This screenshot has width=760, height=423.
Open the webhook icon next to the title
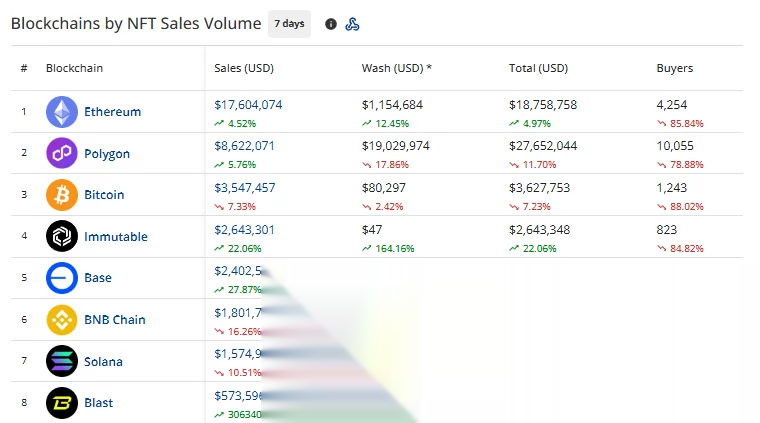352,24
